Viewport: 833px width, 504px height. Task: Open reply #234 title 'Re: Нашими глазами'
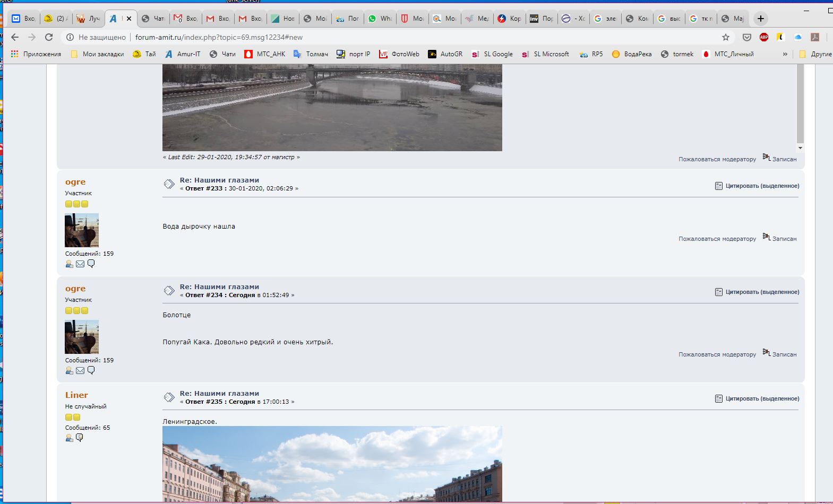pyautogui.click(x=219, y=286)
